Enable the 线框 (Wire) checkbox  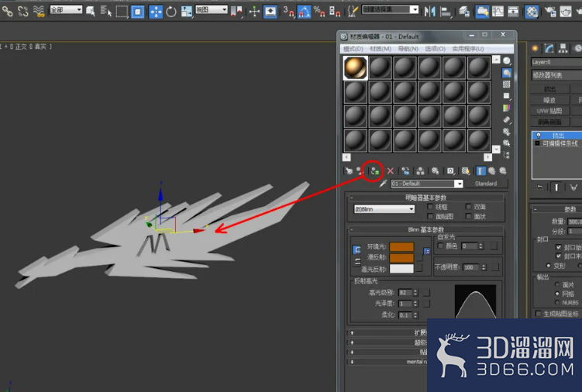coord(430,207)
